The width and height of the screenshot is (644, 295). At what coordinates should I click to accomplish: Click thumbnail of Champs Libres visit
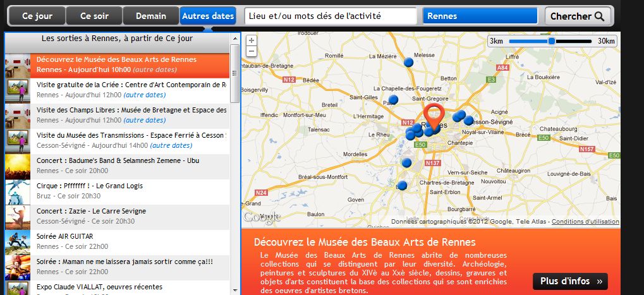click(x=18, y=116)
